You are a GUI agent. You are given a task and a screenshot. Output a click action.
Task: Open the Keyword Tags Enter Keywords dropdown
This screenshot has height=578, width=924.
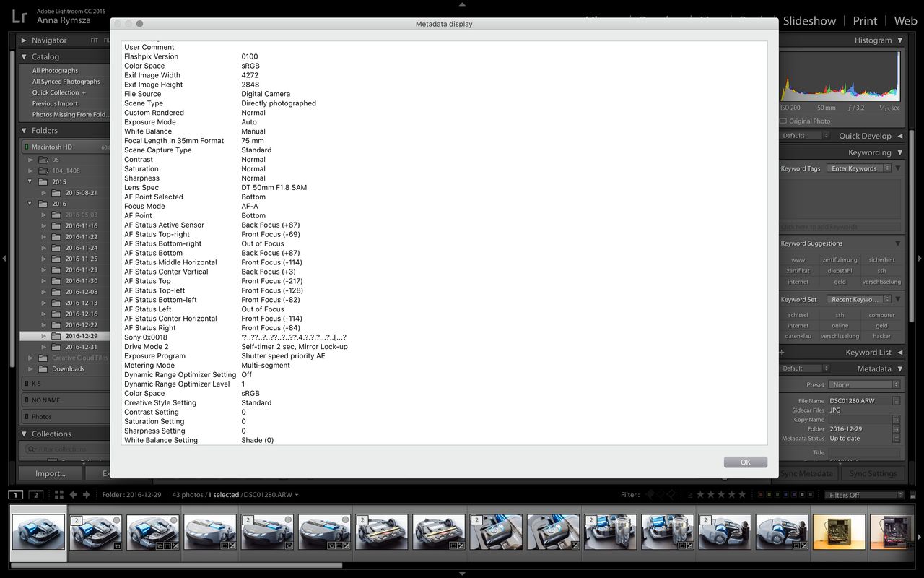[x=858, y=168]
